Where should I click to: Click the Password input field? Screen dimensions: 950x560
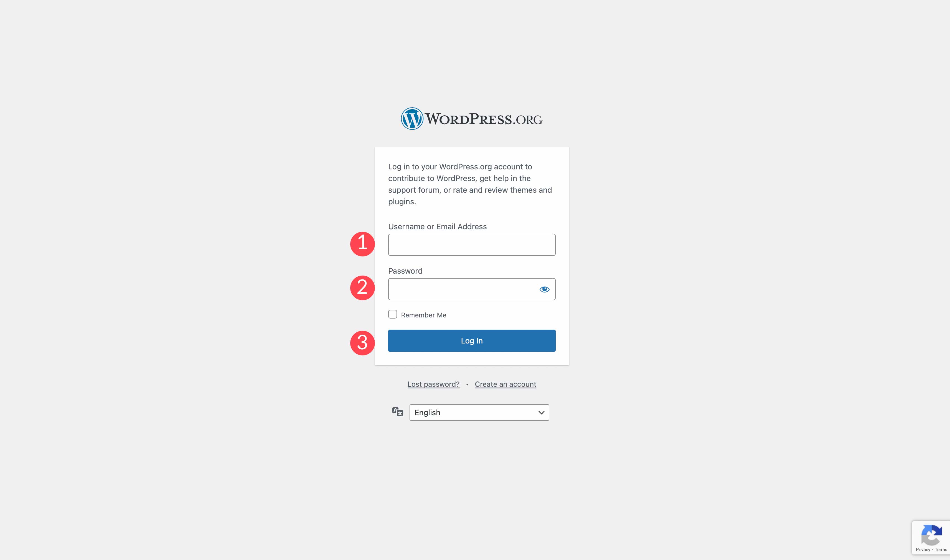point(471,289)
